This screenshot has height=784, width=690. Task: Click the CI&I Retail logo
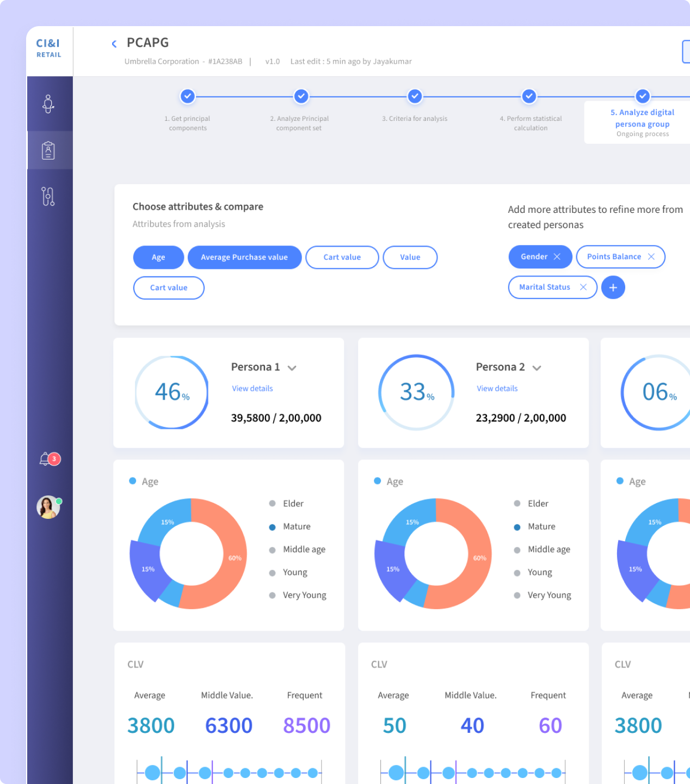coord(48,48)
